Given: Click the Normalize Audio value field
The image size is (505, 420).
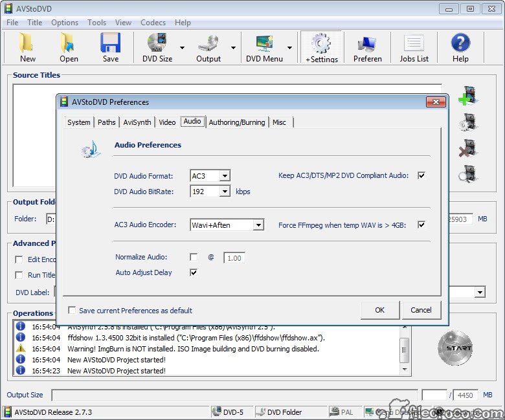Looking at the screenshot, I should pos(234,258).
